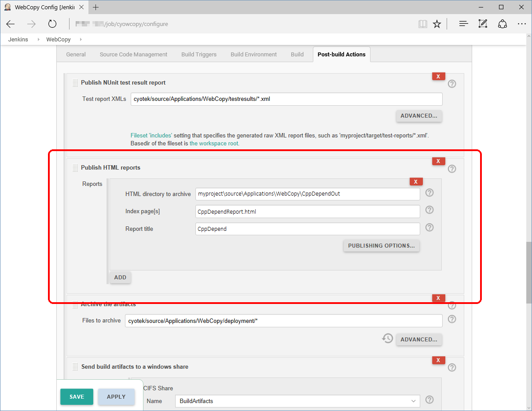Switch to the Source Code Management tab
The width and height of the screenshot is (532, 411).
(133, 55)
